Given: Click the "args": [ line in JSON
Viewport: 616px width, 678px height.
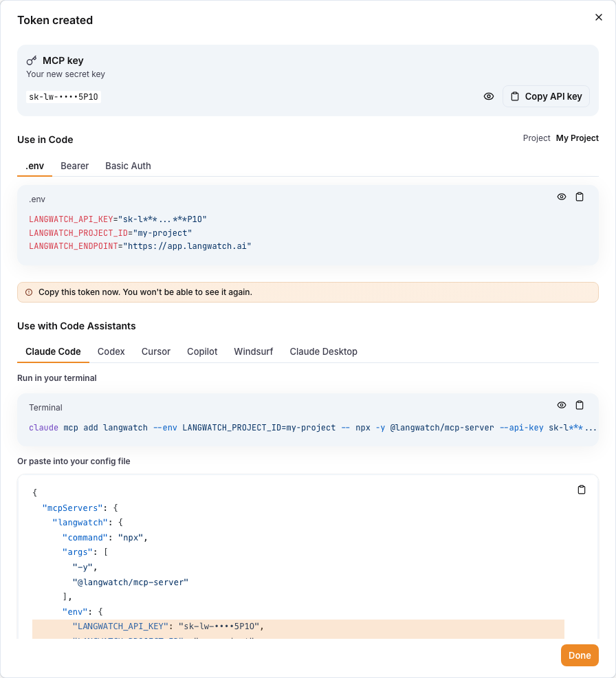Looking at the screenshot, I should (x=85, y=552).
